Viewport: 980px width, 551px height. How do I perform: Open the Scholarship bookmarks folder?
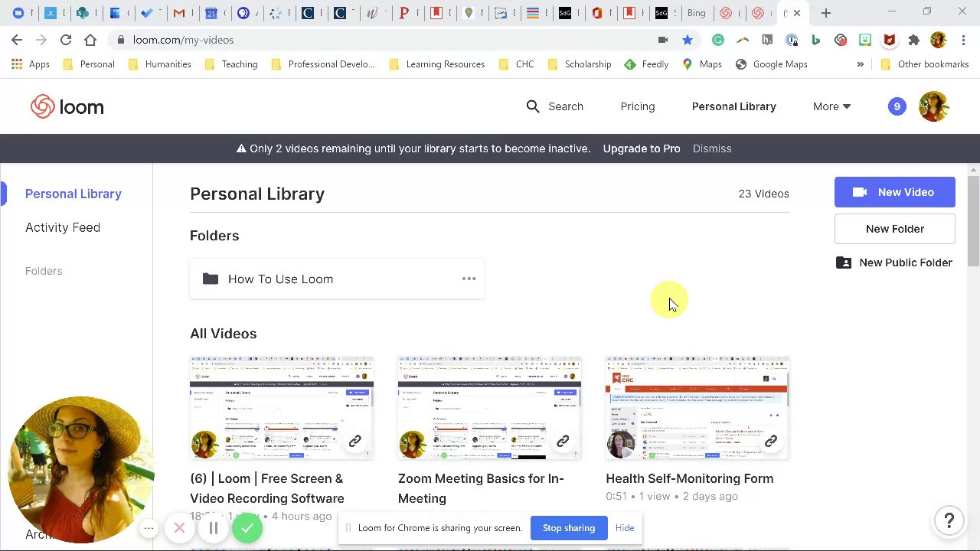coord(580,64)
